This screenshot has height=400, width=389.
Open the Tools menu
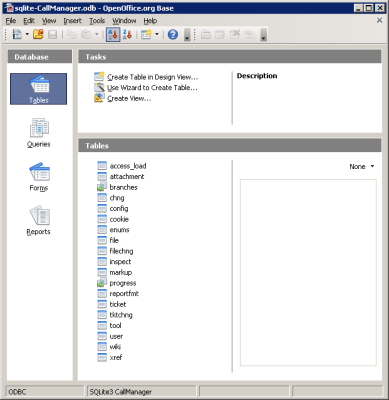click(x=97, y=21)
